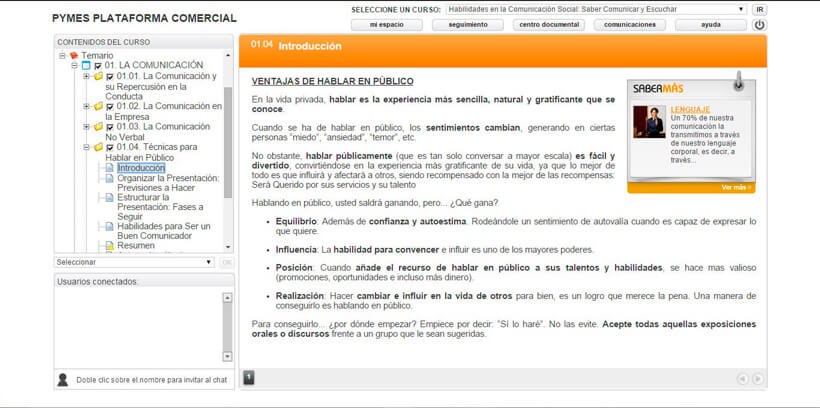Toggle checkbox for 01.03 La Comunicación No Verbal

click(x=110, y=128)
